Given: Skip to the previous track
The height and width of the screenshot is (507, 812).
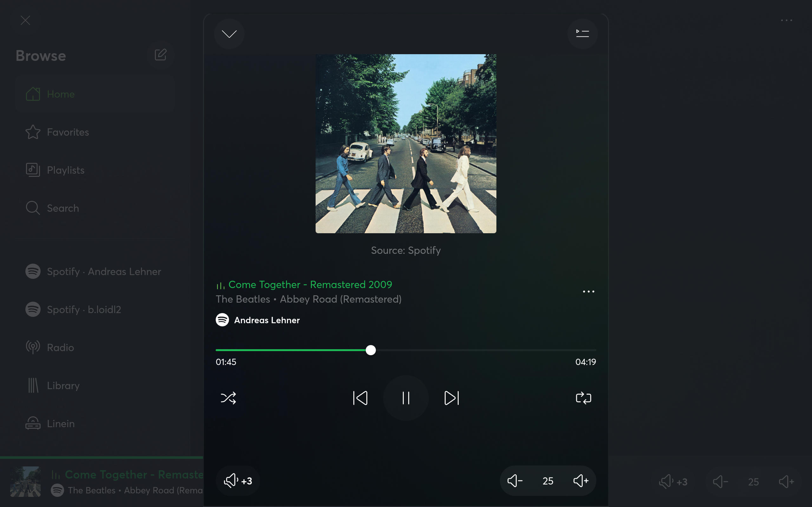Looking at the screenshot, I should coord(360,398).
